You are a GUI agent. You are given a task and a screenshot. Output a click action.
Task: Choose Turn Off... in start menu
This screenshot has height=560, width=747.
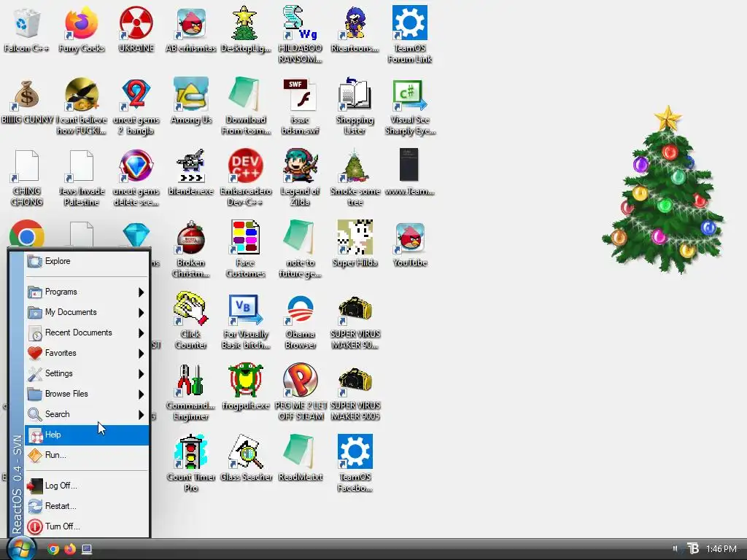pos(87,526)
